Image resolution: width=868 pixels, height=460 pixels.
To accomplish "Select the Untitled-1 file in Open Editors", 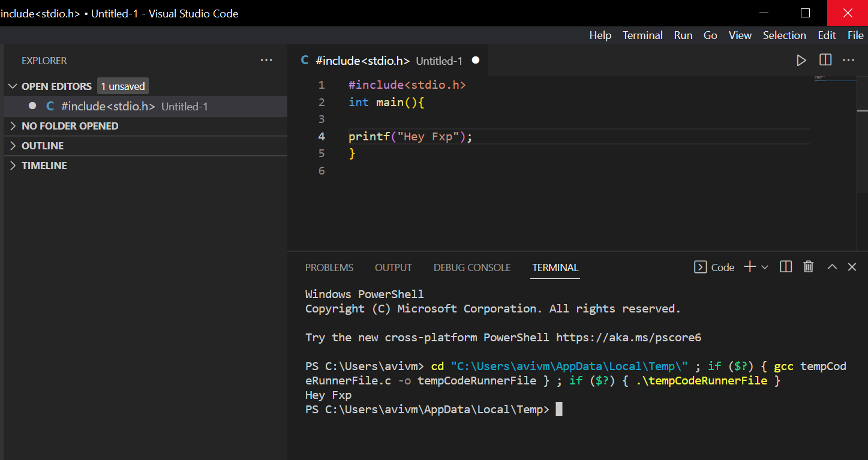I will [146, 106].
